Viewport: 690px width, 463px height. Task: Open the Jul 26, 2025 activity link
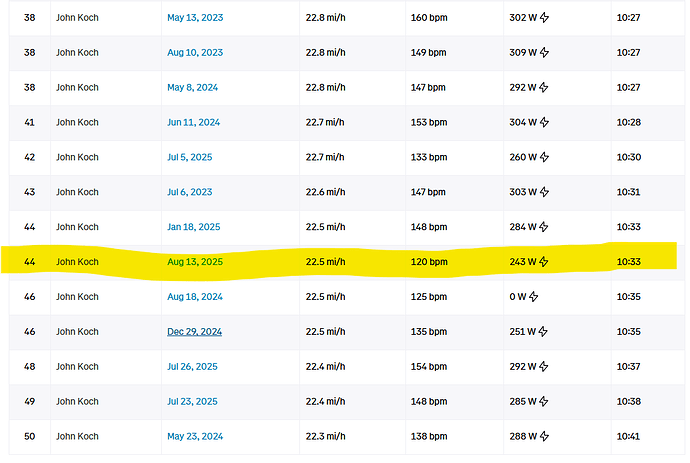(192, 367)
